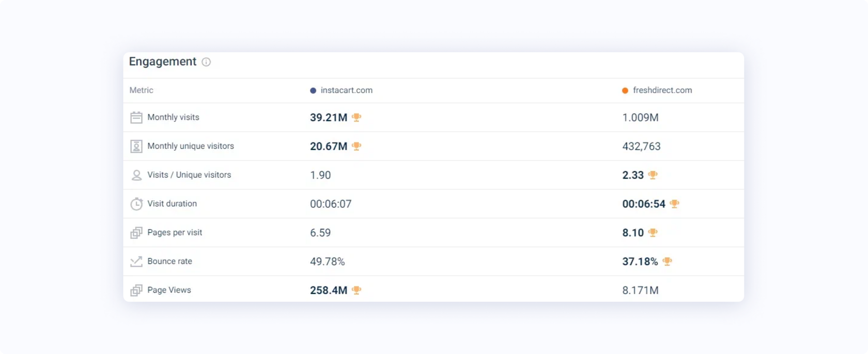Click the calendar icon for Monthly visits
This screenshot has height=354, width=868.
point(136,118)
